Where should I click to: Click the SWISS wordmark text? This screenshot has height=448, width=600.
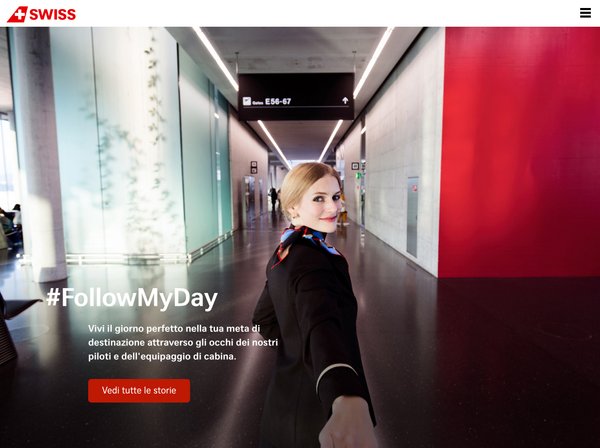(52, 15)
